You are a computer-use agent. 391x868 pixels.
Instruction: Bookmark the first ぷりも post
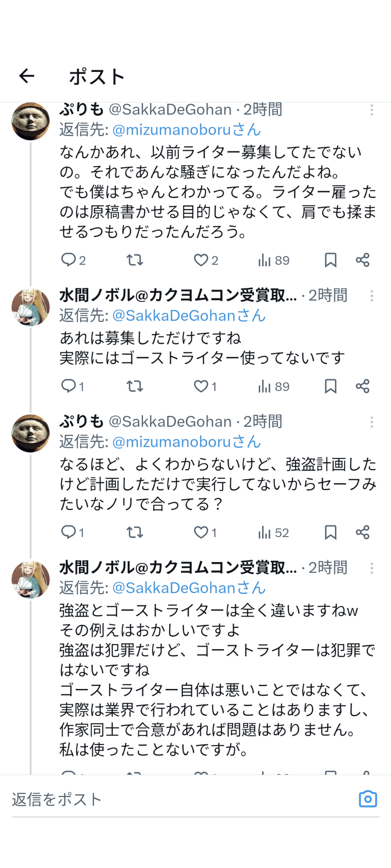point(330,260)
